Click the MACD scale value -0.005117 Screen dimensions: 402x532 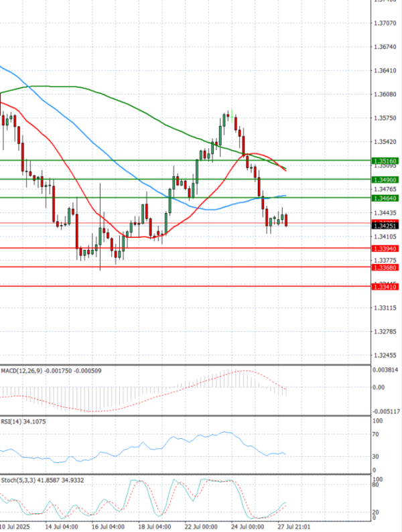(385, 411)
